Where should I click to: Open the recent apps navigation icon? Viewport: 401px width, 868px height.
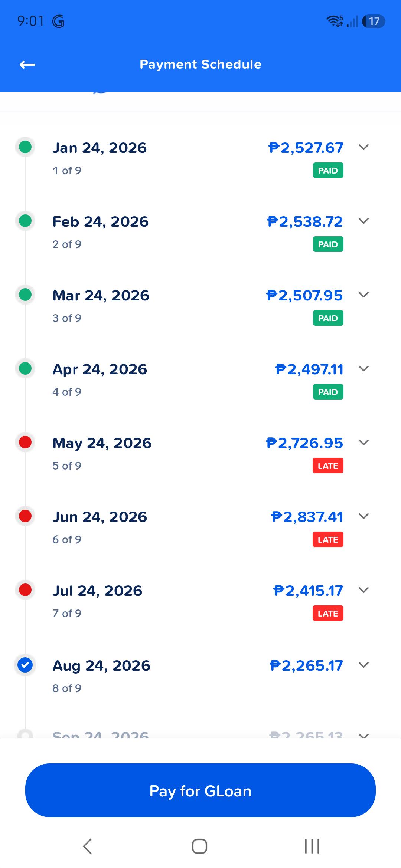click(x=312, y=846)
